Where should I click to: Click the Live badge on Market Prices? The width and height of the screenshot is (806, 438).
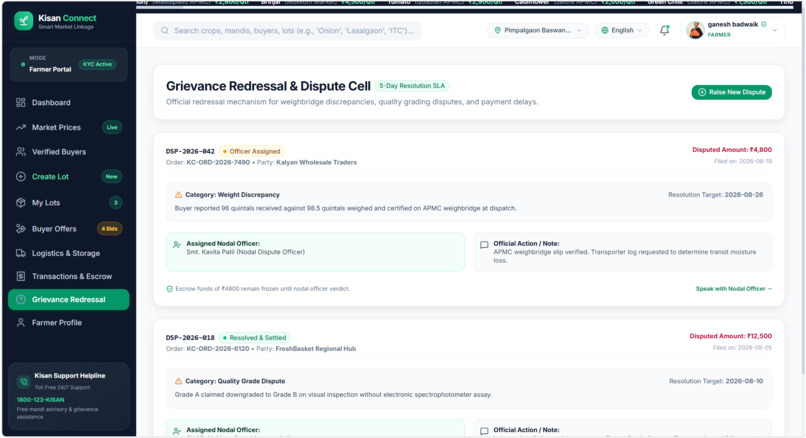[112, 127]
